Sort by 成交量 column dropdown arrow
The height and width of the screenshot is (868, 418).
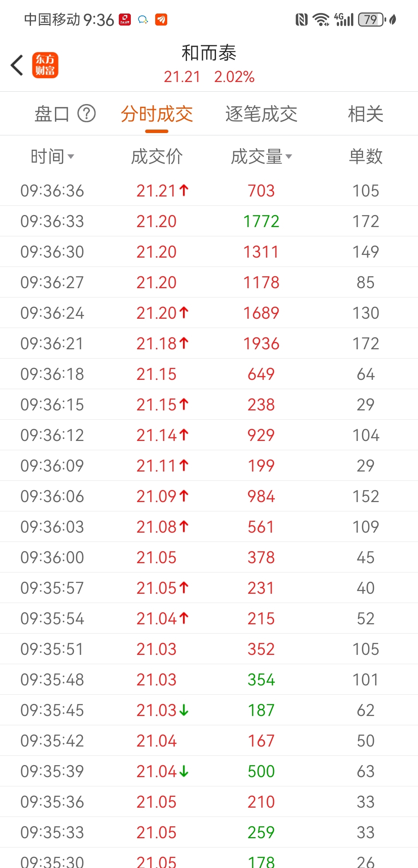[x=289, y=157]
